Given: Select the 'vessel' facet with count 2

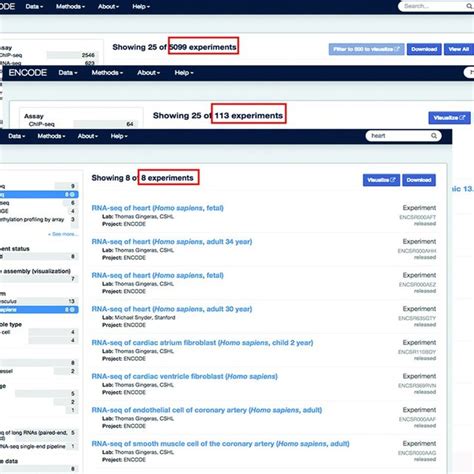Looking at the screenshot, I should coord(39,371).
